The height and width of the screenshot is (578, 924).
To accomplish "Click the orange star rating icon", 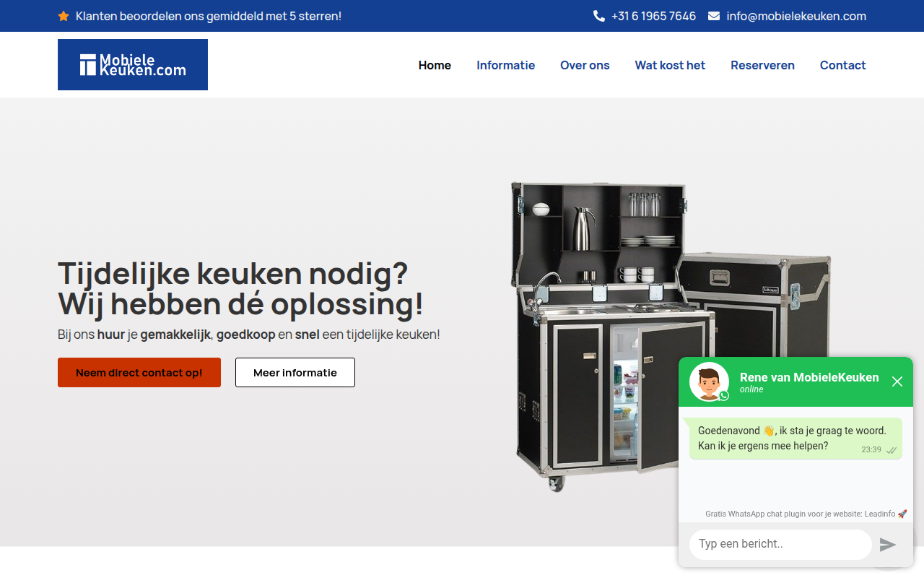I will [x=64, y=16].
